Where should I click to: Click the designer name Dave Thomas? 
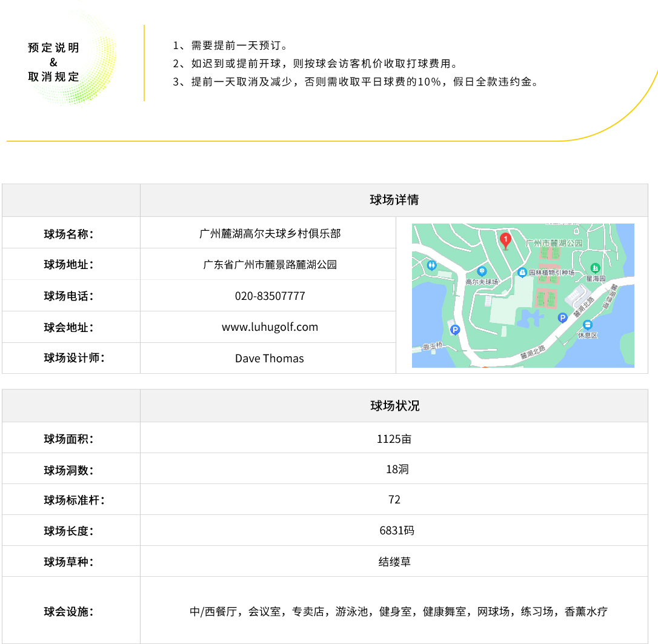[270, 359]
